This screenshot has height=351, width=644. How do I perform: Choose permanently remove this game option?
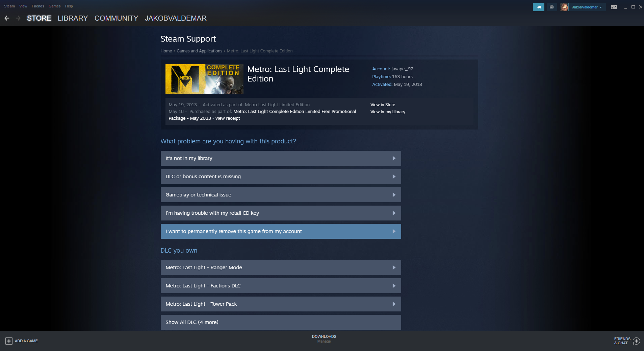pos(281,231)
